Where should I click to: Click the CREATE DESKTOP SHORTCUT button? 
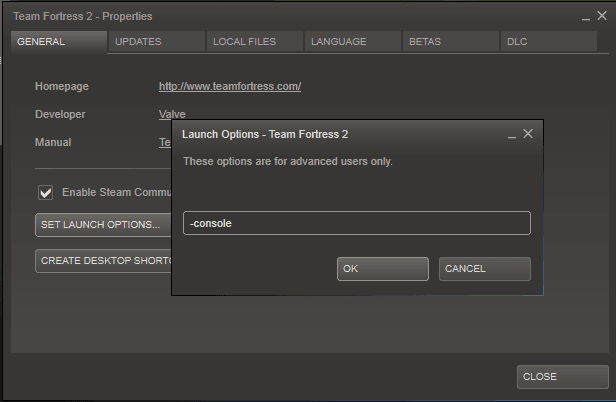(104, 260)
